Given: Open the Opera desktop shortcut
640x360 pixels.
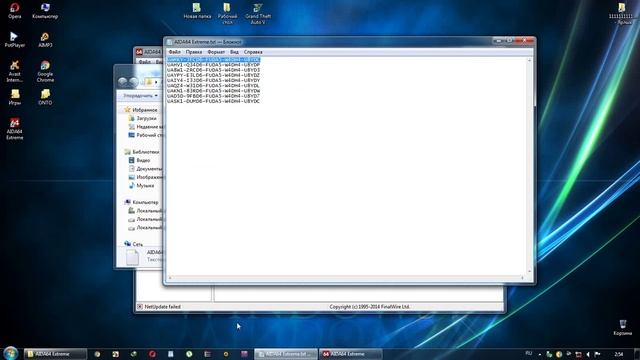Looking at the screenshot, I should pos(14,11).
